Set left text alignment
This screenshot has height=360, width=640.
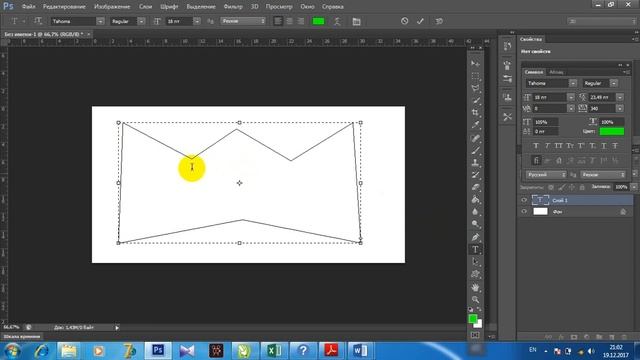point(278,21)
